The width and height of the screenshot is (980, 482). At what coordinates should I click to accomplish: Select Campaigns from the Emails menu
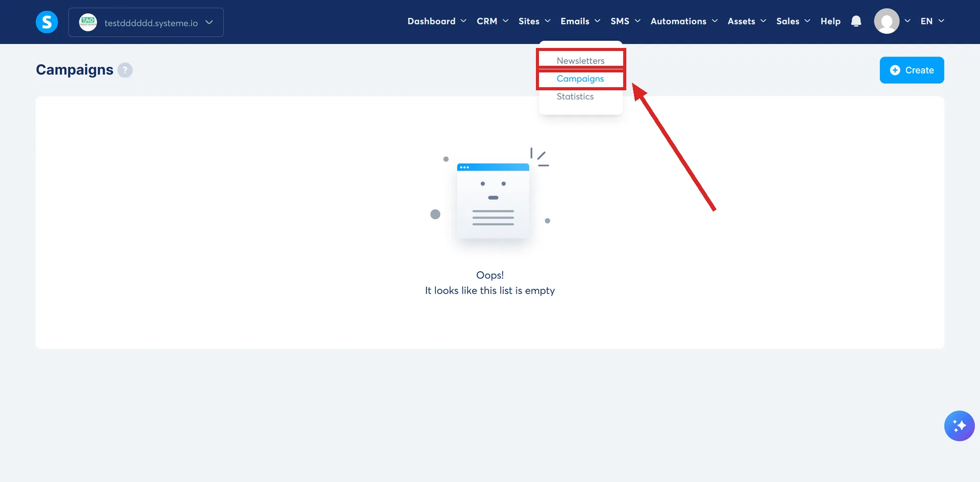(580, 79)
